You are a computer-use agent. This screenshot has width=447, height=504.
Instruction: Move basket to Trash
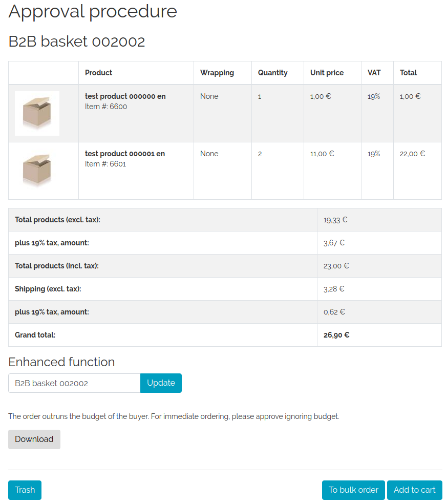click(25, 490)
